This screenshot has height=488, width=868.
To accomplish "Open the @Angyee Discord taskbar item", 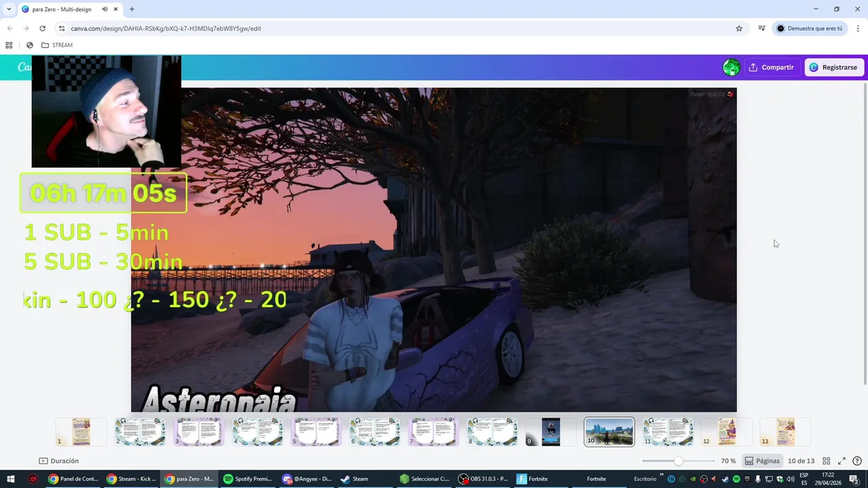I will (x=307, y=479).
